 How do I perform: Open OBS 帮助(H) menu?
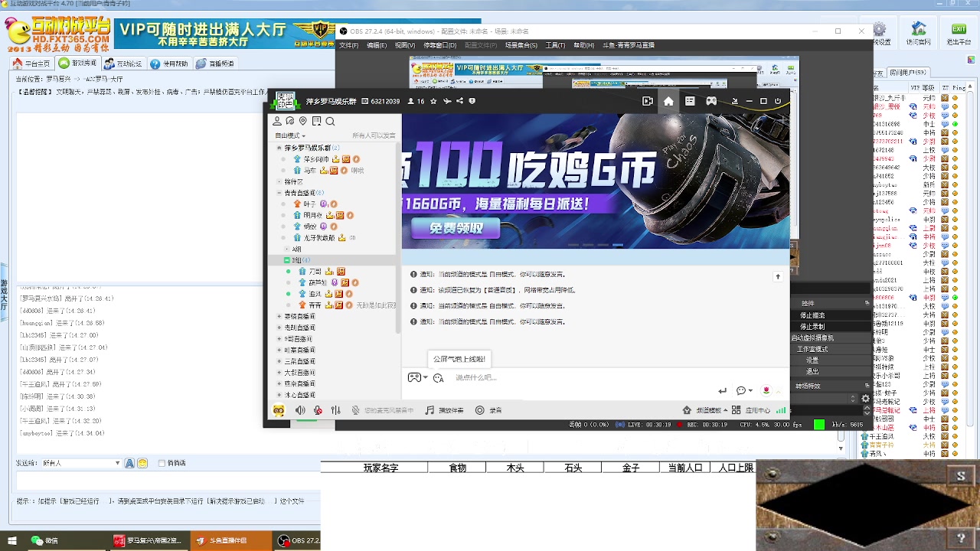pos(583,45)
